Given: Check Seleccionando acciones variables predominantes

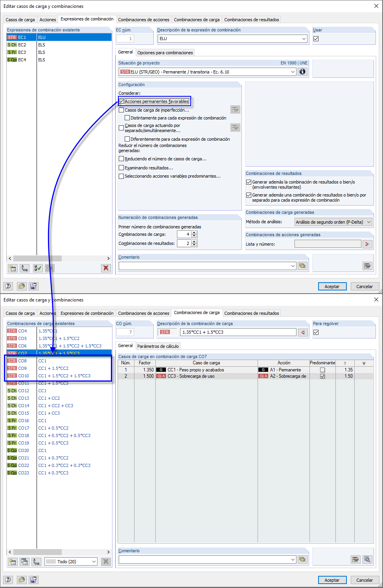Looking at the screenshot, I should (x=122, y=176).
